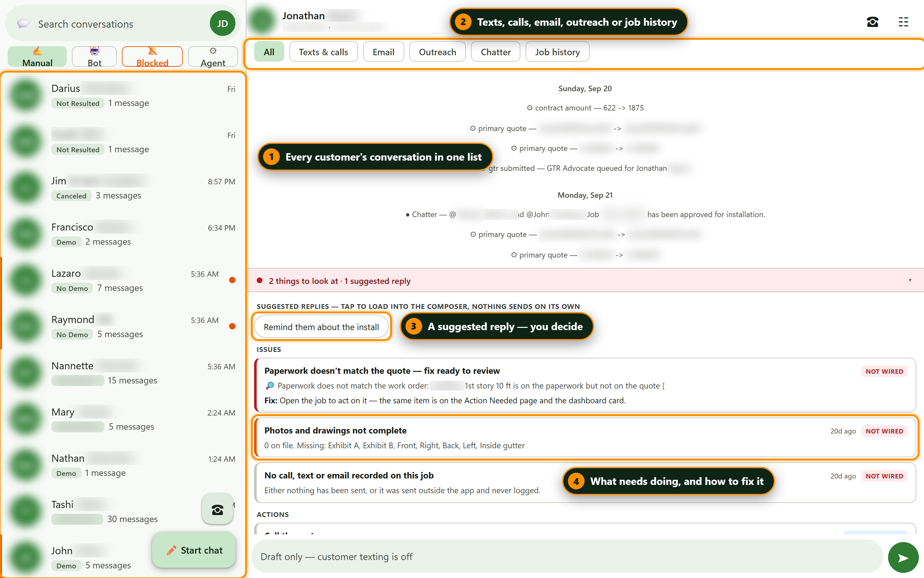
Task: Open the Chatter tab
Action: pyautogui.click(x=496, y=52)
